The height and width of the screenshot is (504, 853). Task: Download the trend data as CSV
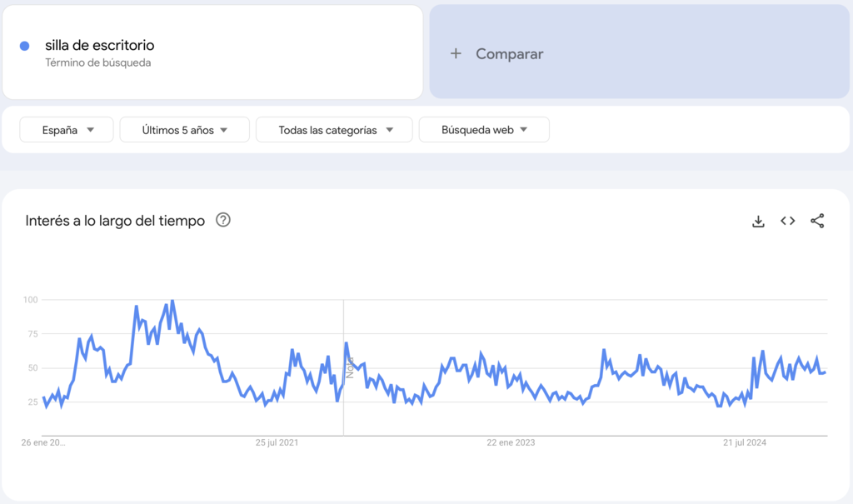(x=758, y=221)
